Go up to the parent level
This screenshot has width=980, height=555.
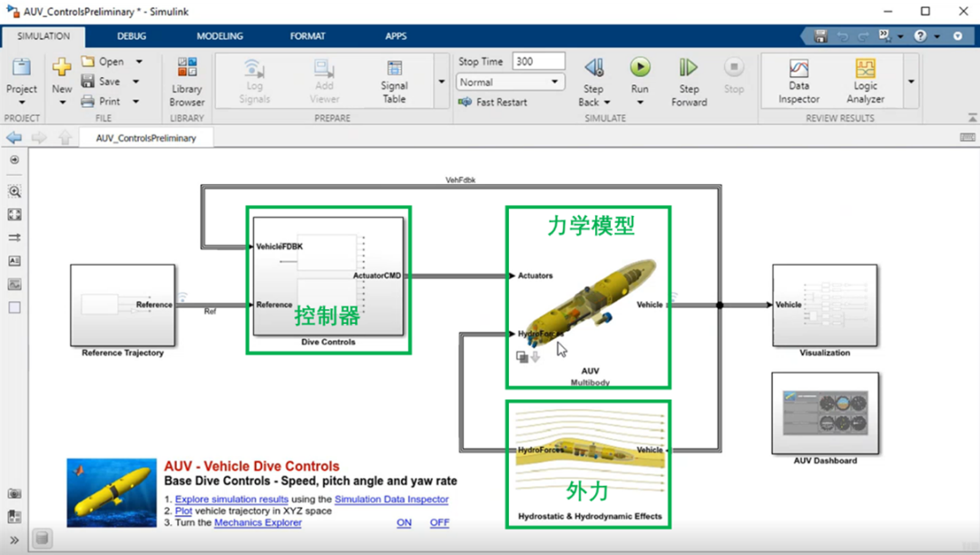click(65, 137)
